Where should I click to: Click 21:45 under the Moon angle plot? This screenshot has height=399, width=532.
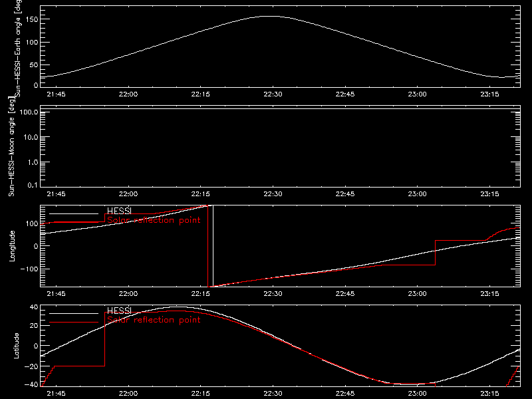click(x=56, y=194)
